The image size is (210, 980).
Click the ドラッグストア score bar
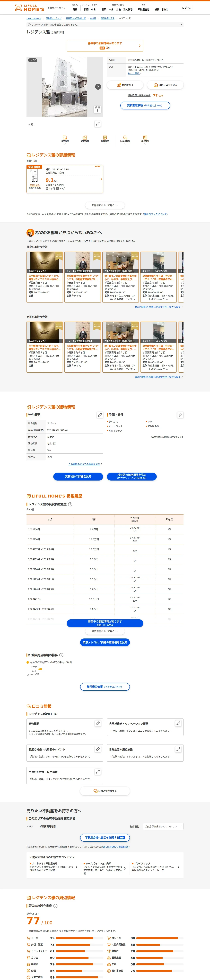coord(79,951)
